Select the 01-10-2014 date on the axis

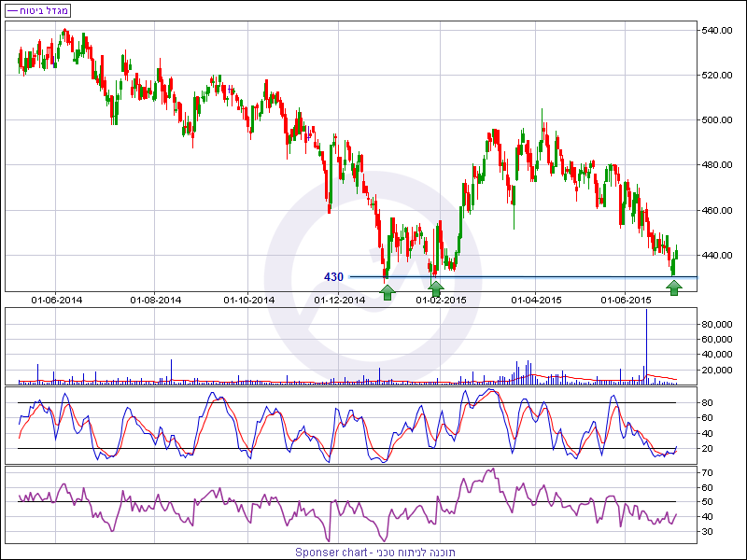[249, 300]
